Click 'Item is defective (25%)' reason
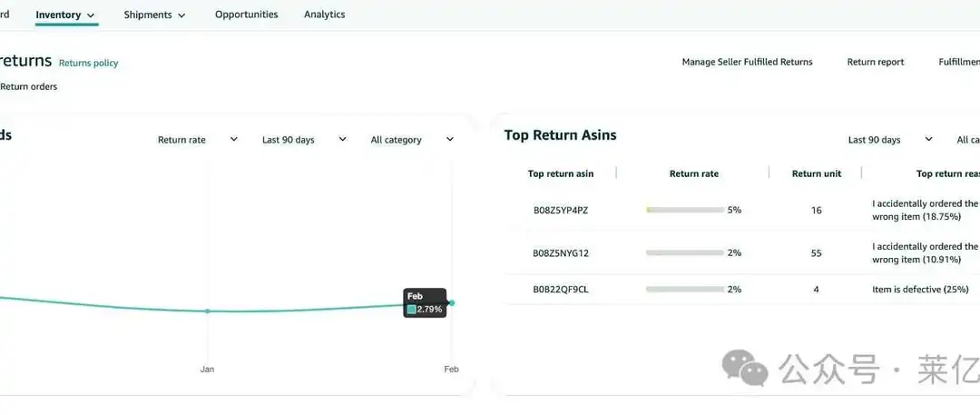 click(920, 289)
